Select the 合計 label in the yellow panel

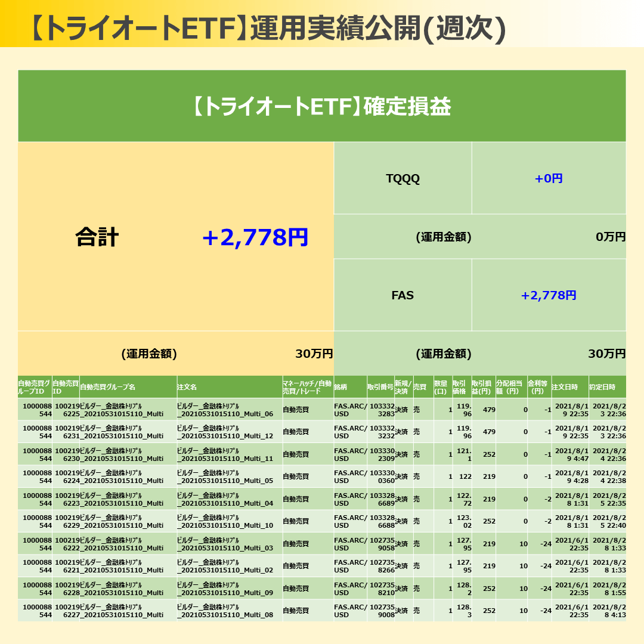97,237
